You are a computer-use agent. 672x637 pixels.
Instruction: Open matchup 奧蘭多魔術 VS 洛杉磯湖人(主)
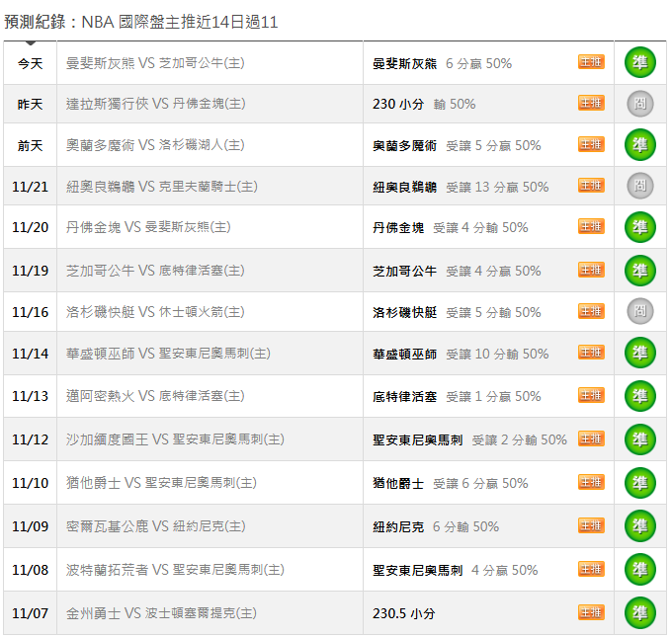155,145
